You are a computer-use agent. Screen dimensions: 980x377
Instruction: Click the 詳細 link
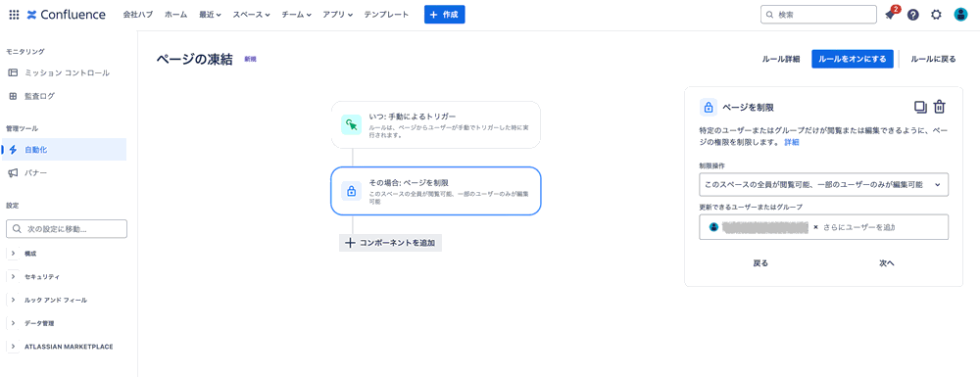[791, 142]
